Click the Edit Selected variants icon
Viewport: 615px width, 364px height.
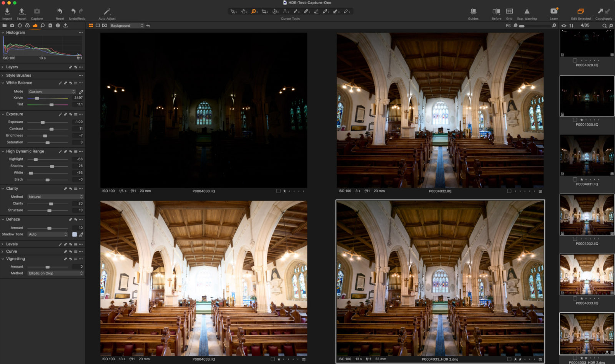580,12
